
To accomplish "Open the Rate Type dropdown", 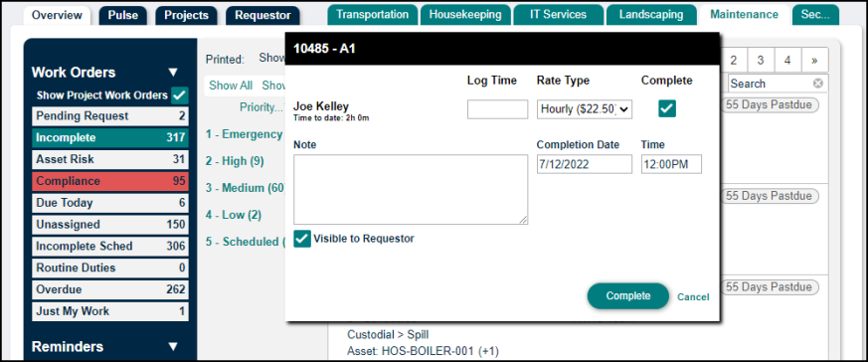I will pyautogui.click(x=584, y=109).
